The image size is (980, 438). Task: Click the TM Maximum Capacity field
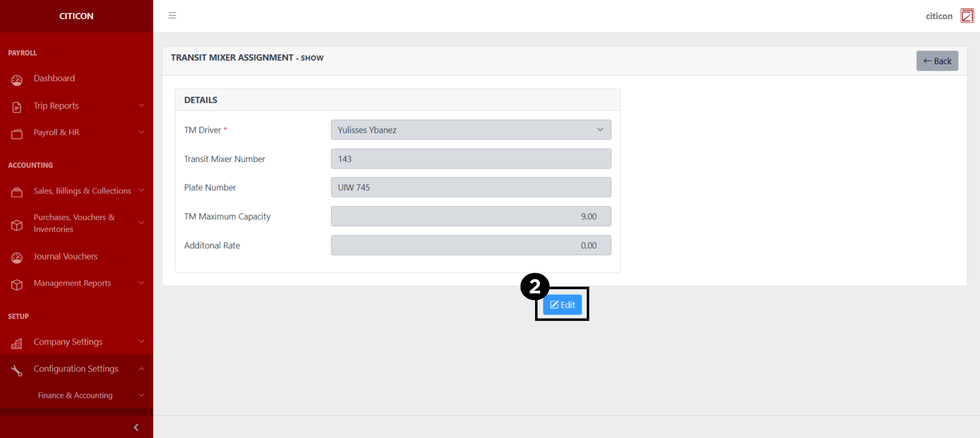(x=471, y=216)
